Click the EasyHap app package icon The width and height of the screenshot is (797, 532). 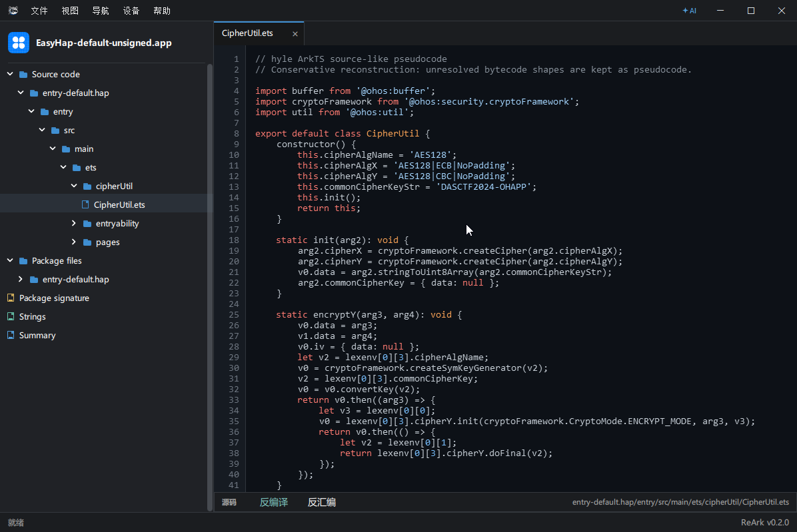click(19, 43)
